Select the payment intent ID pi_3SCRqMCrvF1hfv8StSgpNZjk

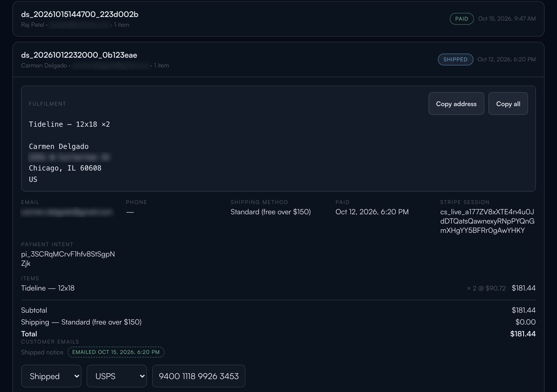point(68,259)
